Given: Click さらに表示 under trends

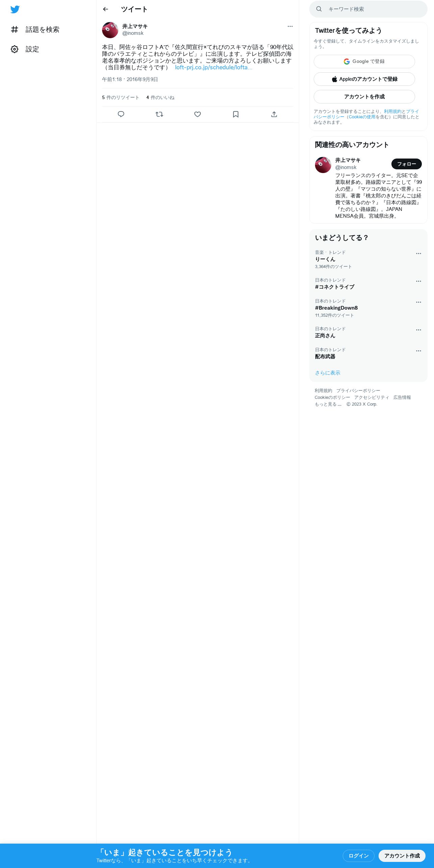Looking at the screenshot, I should coord(328,373).
